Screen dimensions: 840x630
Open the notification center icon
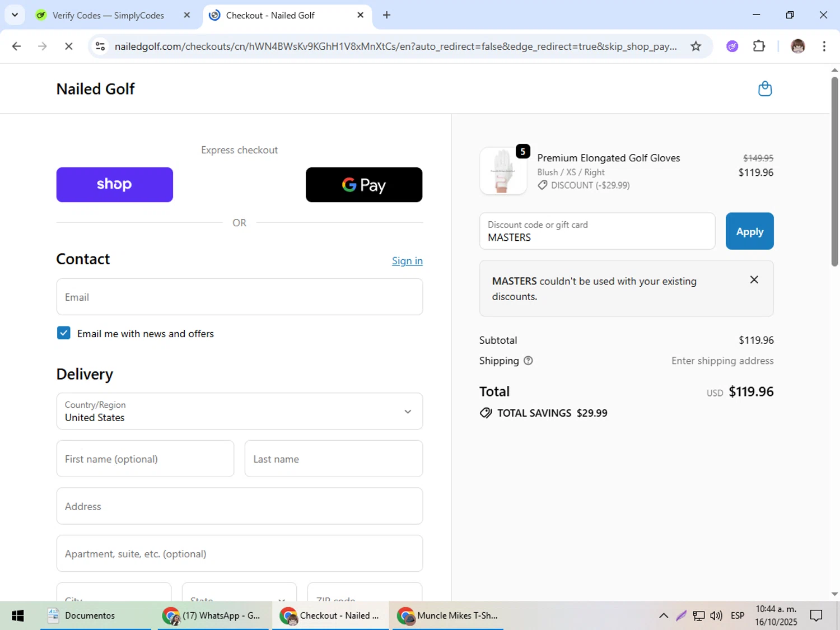pos(816,615)
